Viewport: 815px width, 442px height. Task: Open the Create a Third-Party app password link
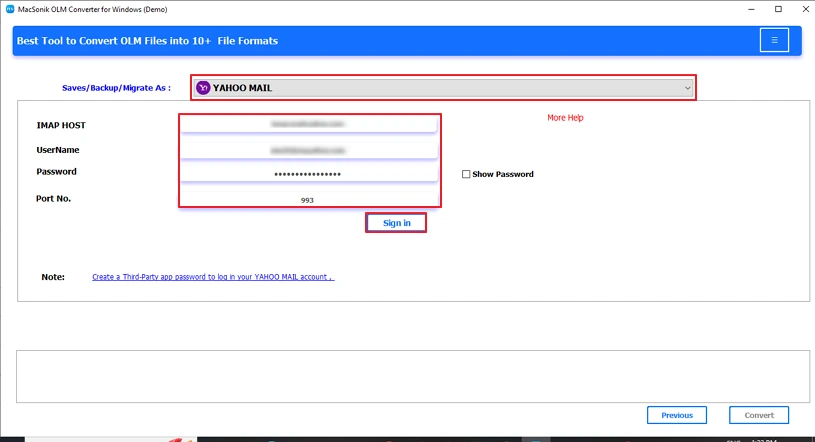[x=213, y=277]
